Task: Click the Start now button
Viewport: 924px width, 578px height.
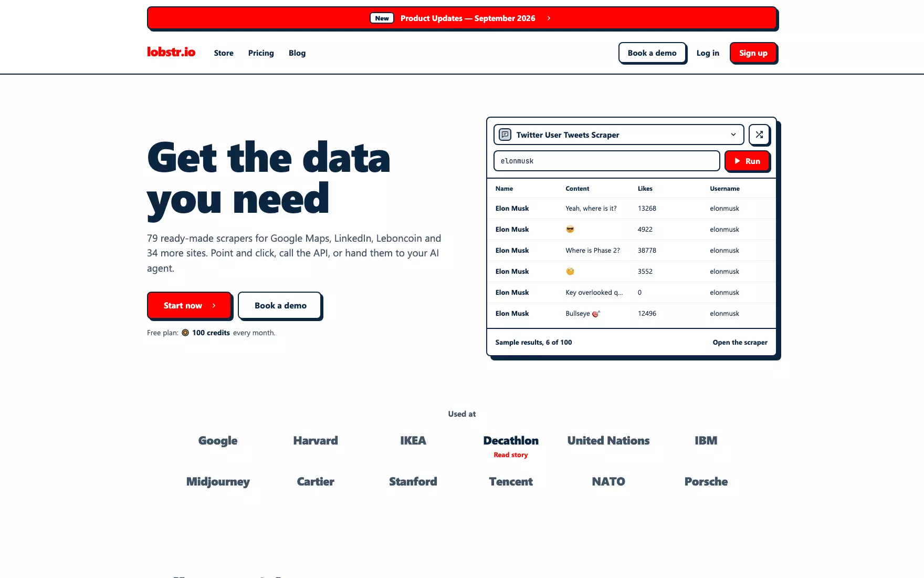Action: pos(189,305)
